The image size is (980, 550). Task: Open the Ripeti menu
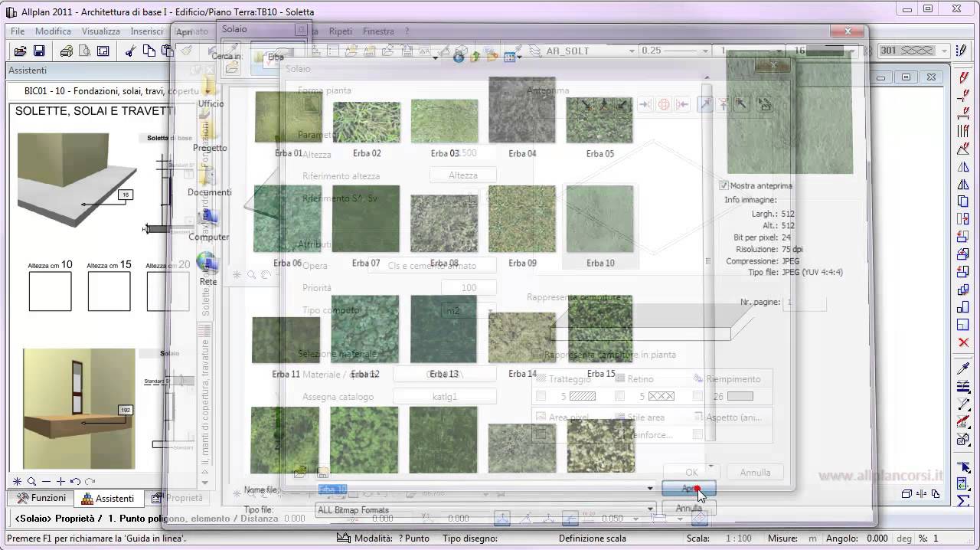(341, 31)
